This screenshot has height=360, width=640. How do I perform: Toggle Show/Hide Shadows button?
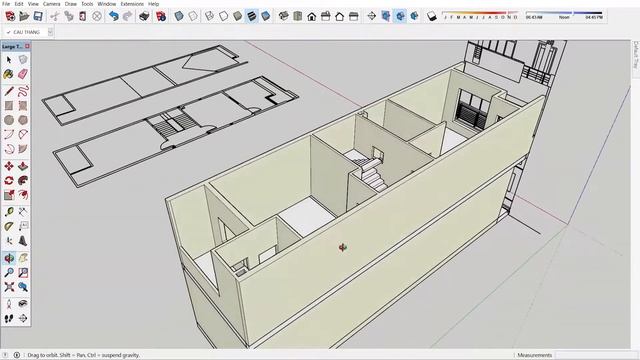432,16
